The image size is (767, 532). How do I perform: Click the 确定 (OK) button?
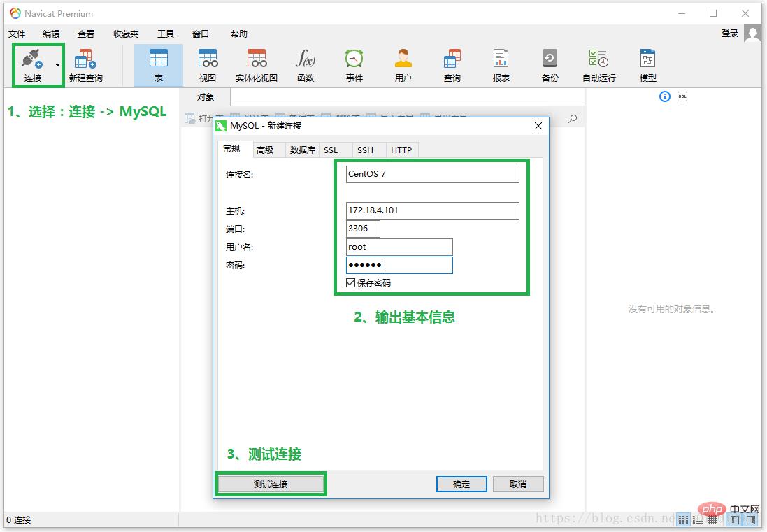pos(461,484)
